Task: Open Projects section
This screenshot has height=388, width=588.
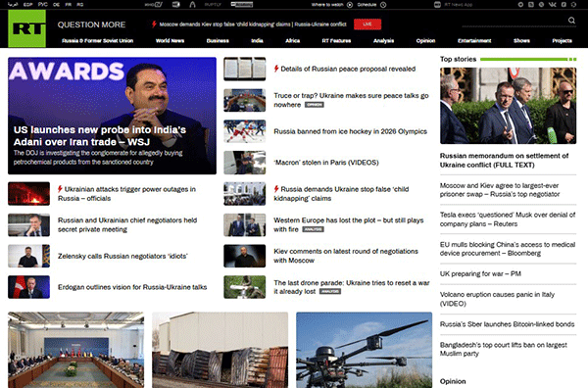Action: pos(563,40)
